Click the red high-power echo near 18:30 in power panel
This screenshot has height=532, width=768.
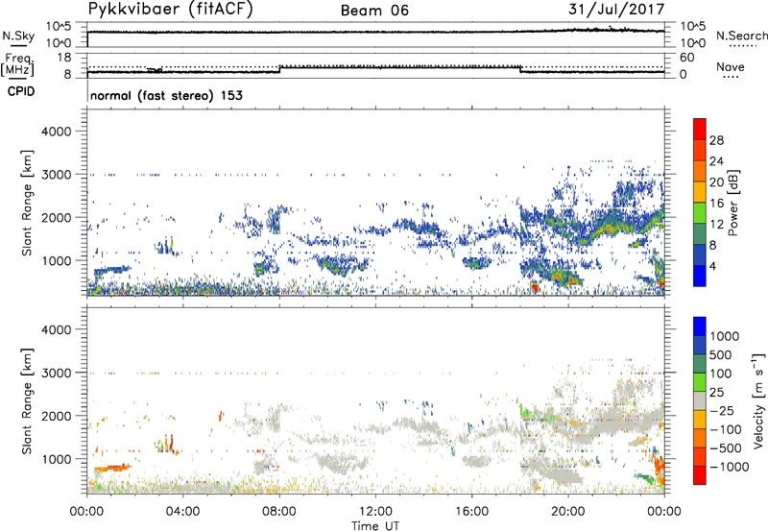coord(535,287)
